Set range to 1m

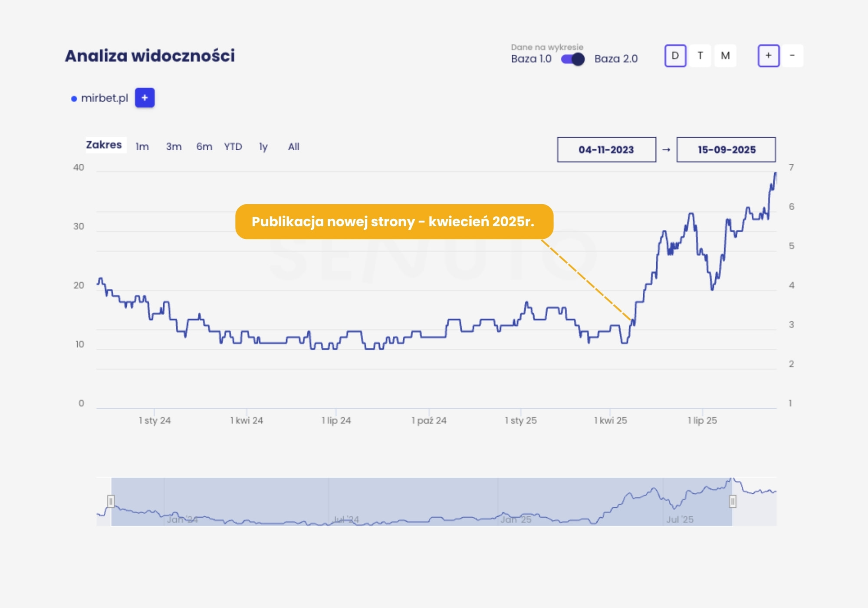[x=142, y=147]
